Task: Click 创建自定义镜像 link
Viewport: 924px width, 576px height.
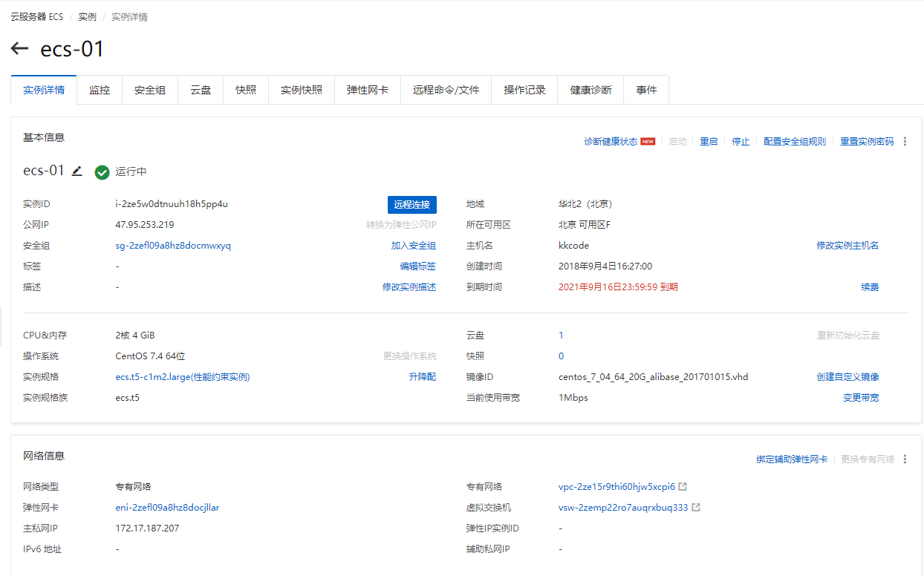Action: [x=847, y=377]
